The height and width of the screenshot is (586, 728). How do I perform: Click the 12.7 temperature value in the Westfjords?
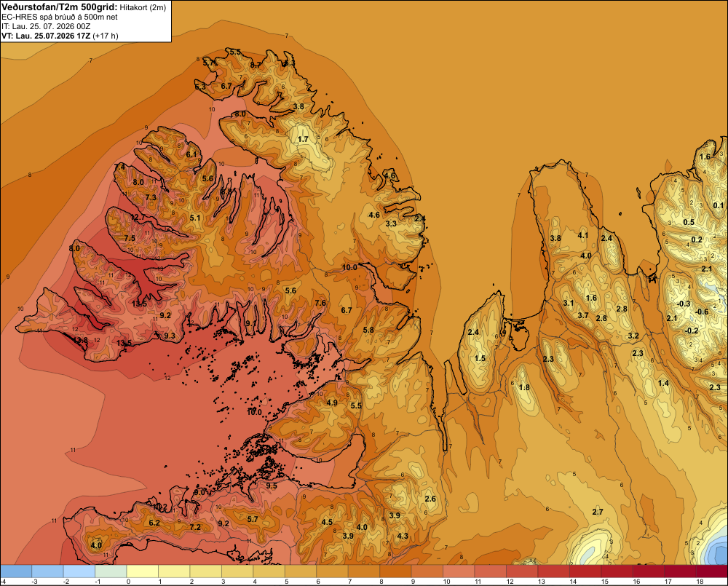(138, 218)
